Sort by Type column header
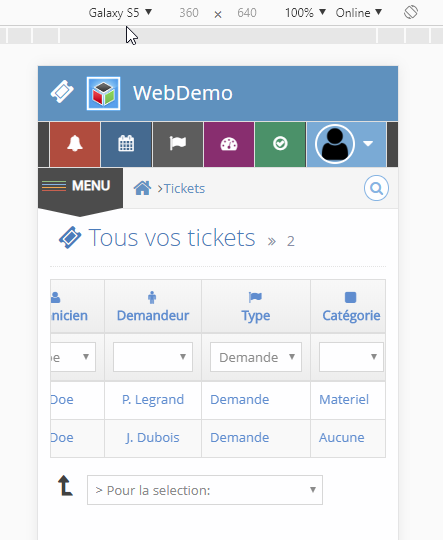The height and width of the screenshot is (540, 443). 256,306
